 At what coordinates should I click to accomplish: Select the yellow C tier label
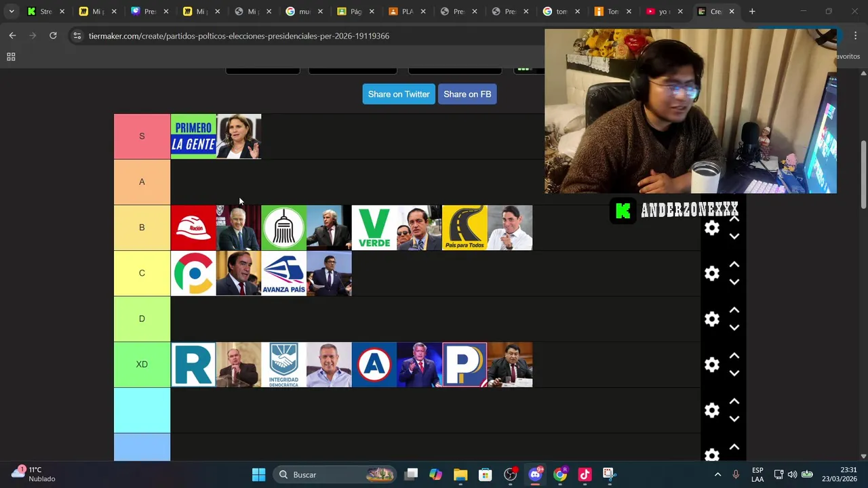pos(142,273)
